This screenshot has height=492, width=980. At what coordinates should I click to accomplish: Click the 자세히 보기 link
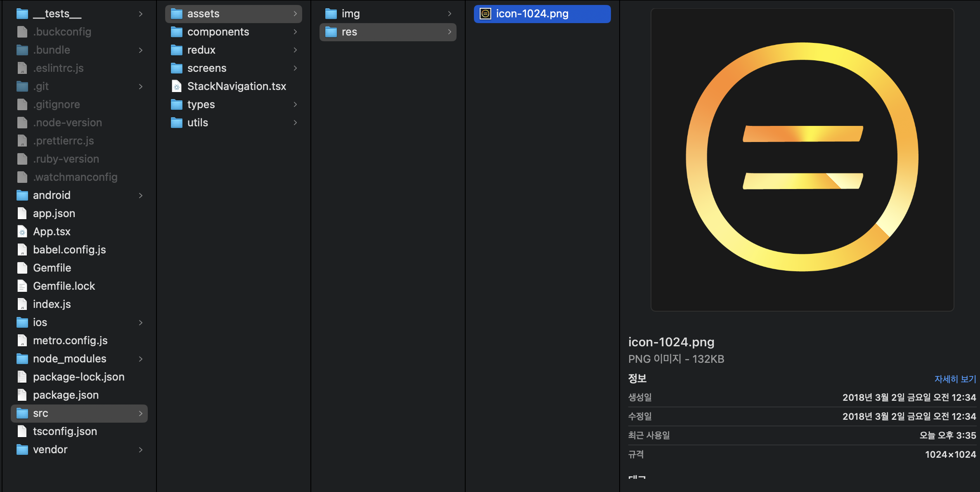(955, 379)
